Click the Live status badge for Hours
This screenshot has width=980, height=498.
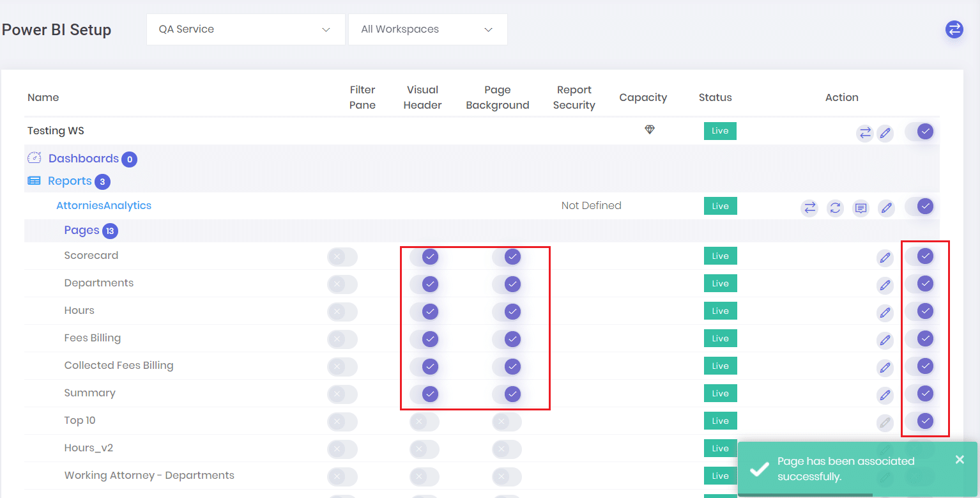[720, 311]
